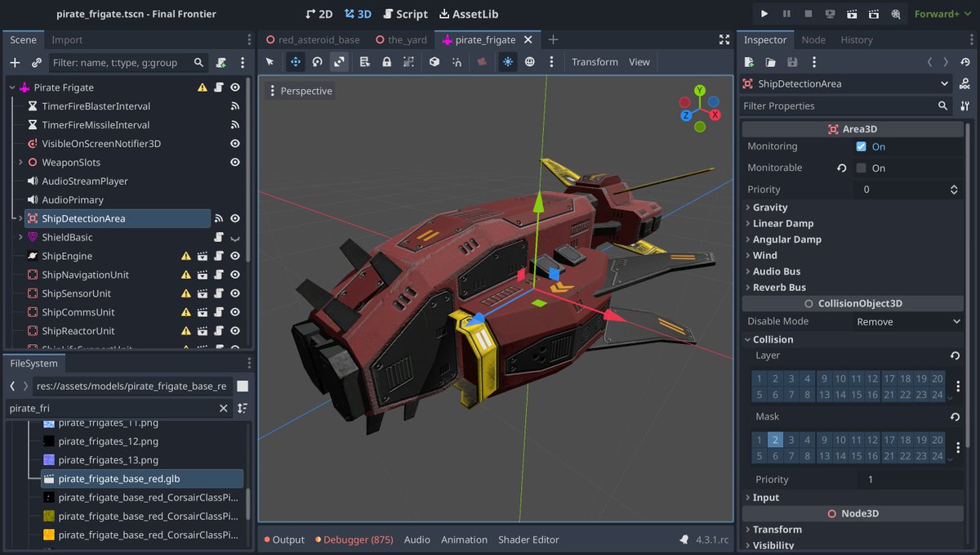Clear the pirate_fri filter text
Viewport: 980px width, 555px height.
pyautogui.click(x=224, y=408)
